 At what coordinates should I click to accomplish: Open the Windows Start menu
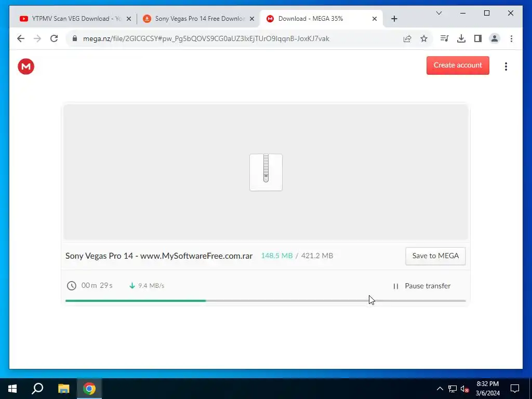coord(12,389)
